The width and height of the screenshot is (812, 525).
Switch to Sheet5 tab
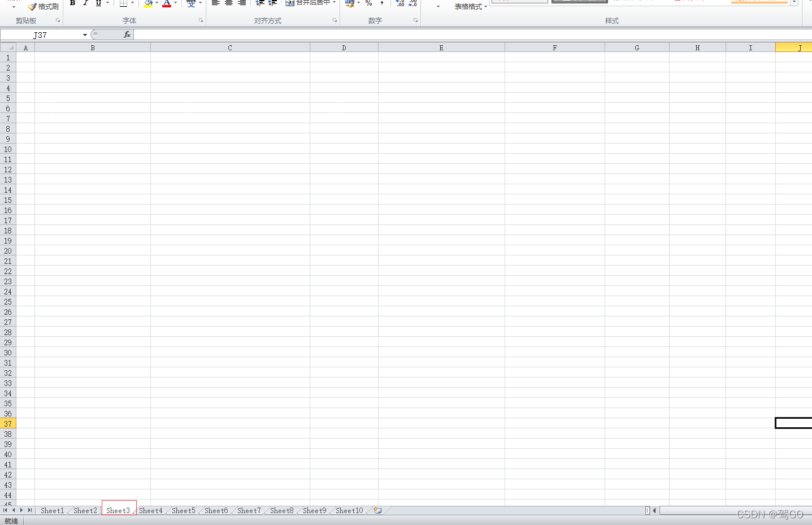[x=184, y=510]
